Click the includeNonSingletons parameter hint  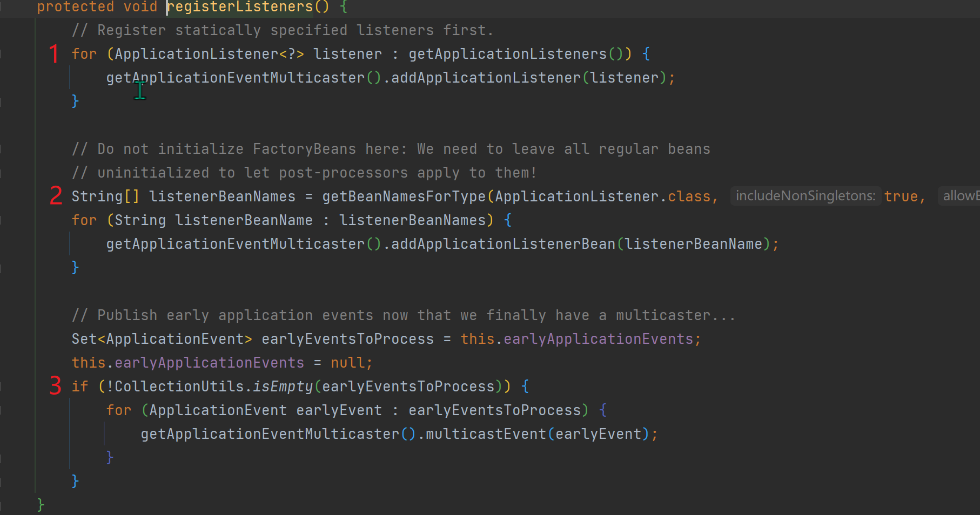click(x=806, y=196)
